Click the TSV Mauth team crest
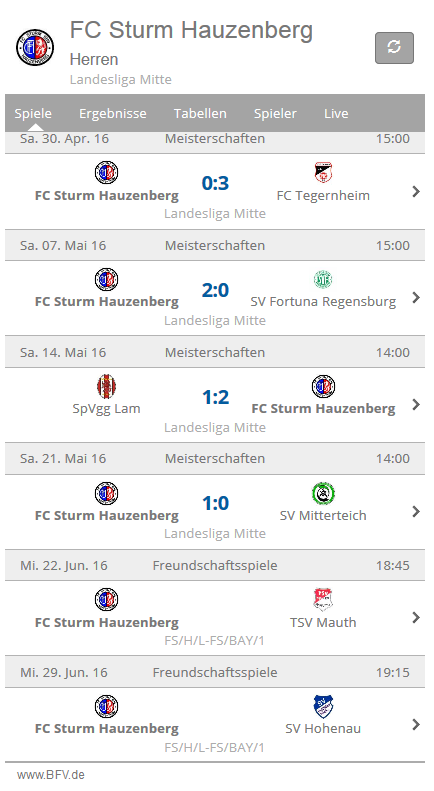This screenshot has width=434, height=791. [x=323, y=600]
